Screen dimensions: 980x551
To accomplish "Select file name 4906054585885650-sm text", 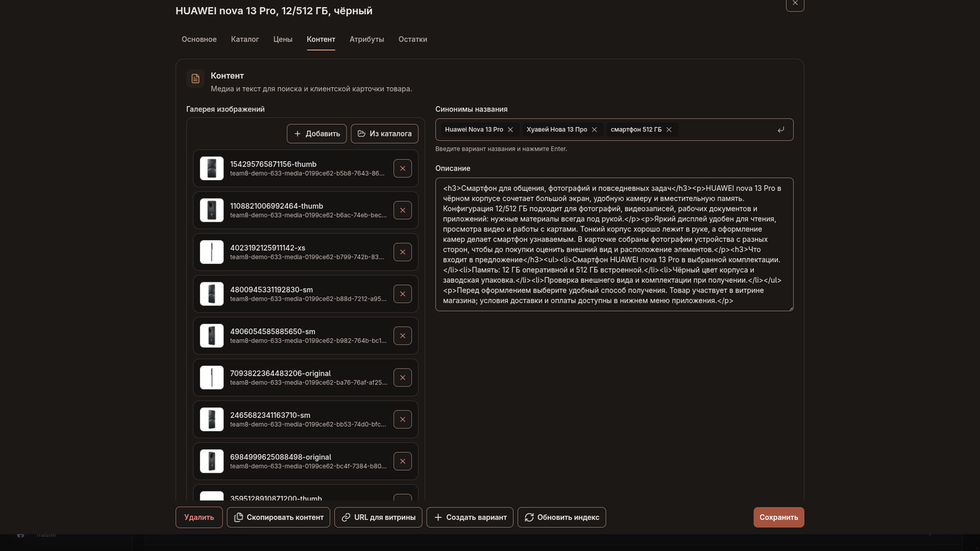I will tap(273, 332).
